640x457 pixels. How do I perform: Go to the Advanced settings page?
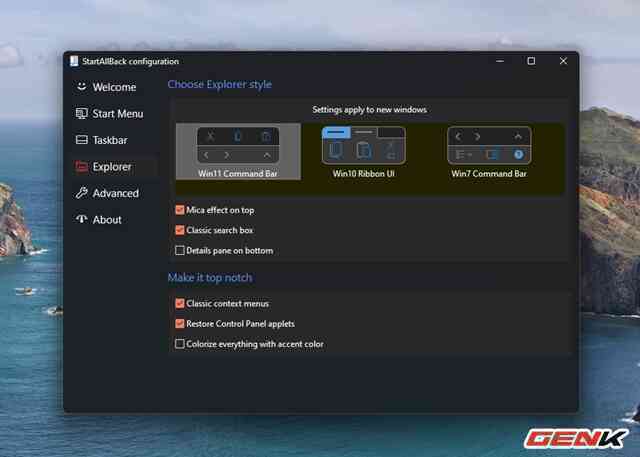tap(114, 193)
